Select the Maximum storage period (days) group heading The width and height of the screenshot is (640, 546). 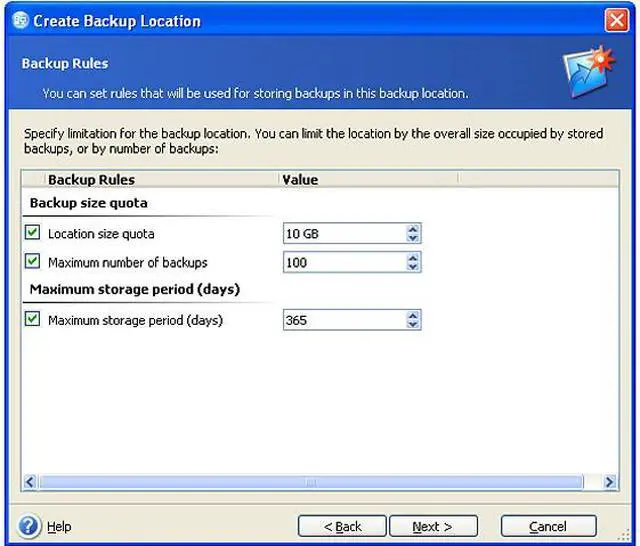click(x=135, y=289)
